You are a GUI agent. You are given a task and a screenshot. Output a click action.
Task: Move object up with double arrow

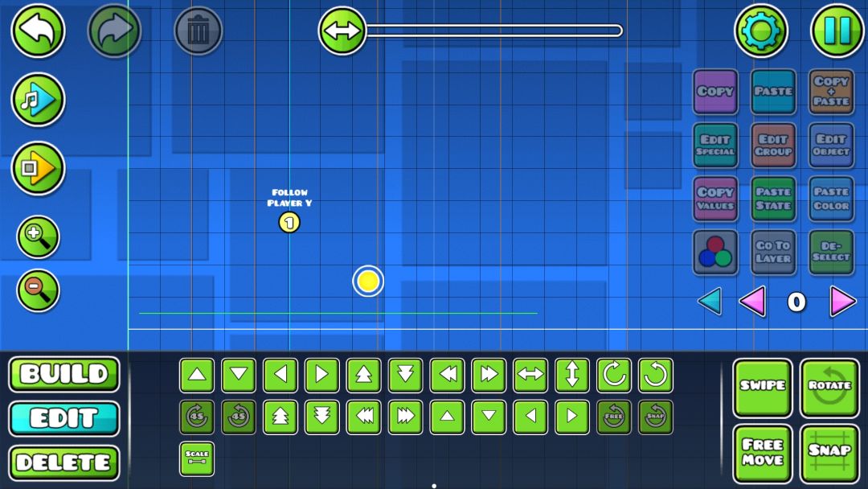[x=364, y=375]
